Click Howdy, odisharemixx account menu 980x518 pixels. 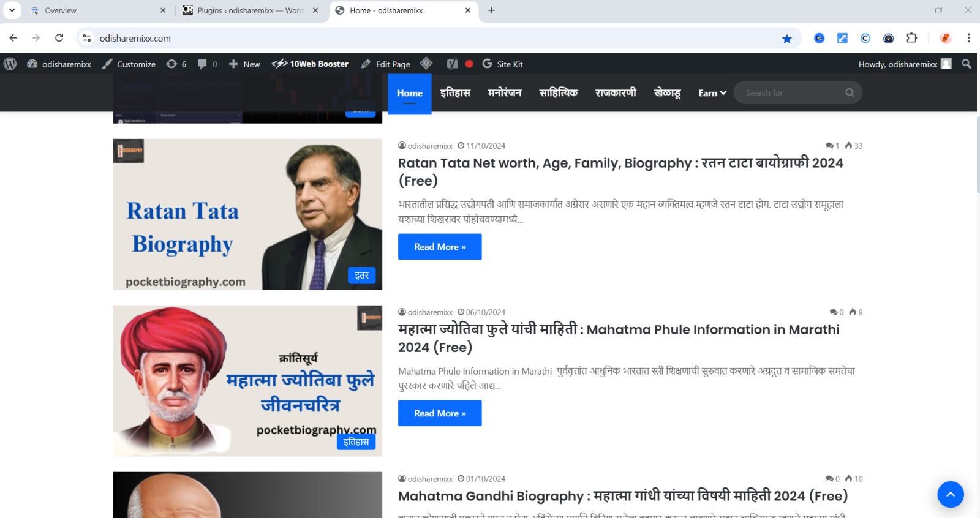click(905, 64)
